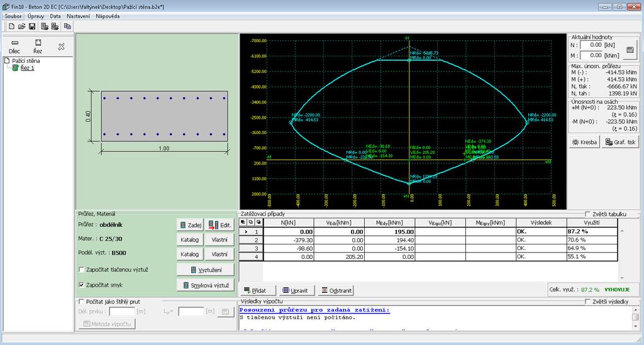644x345 pixels.
Task: Click the copy-style icon last in the toolbar
Action: click(x=67, y=26)
